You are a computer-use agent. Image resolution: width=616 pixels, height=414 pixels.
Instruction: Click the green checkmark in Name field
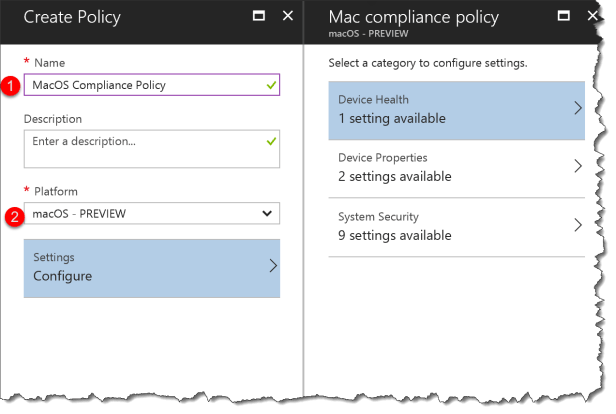click(x=270, y=85)
